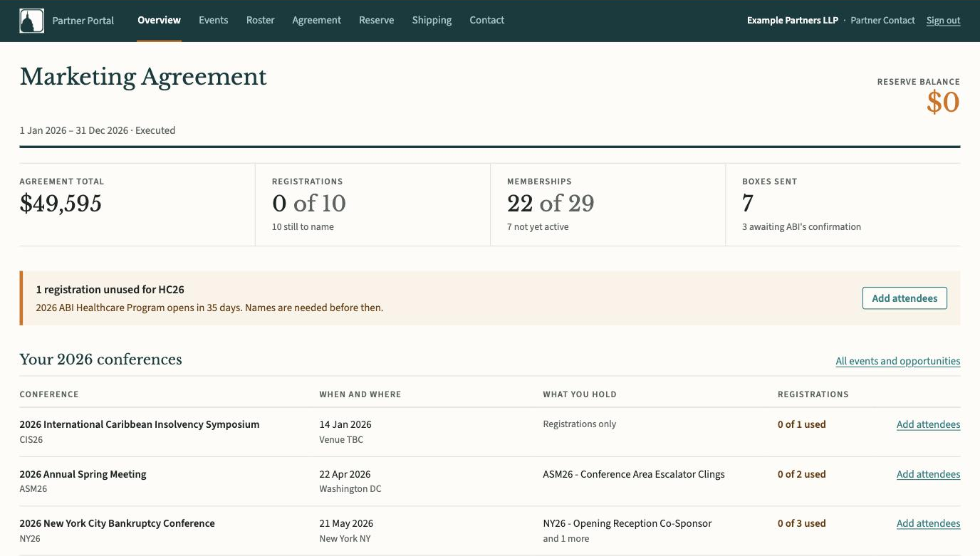Click 'Washington DC' location

(350, 489)
